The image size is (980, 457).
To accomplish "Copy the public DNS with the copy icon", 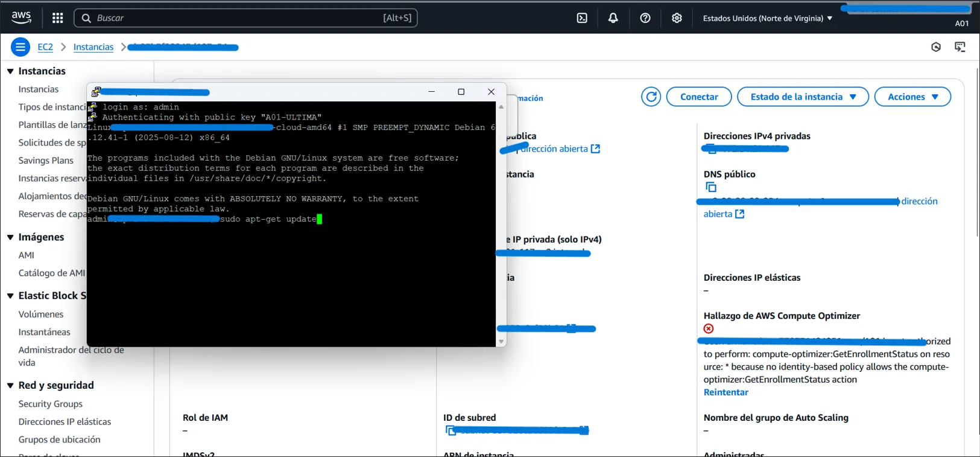I will click(711, 188).
